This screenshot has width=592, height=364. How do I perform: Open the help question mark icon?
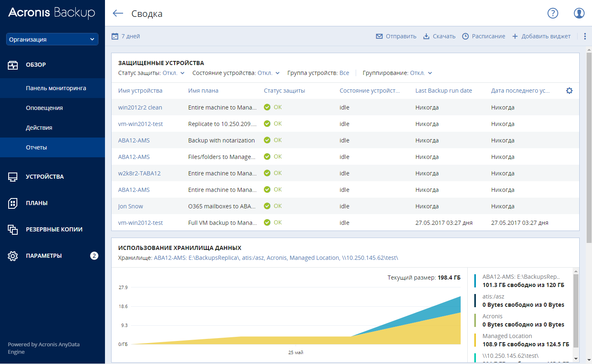[552, 13]
